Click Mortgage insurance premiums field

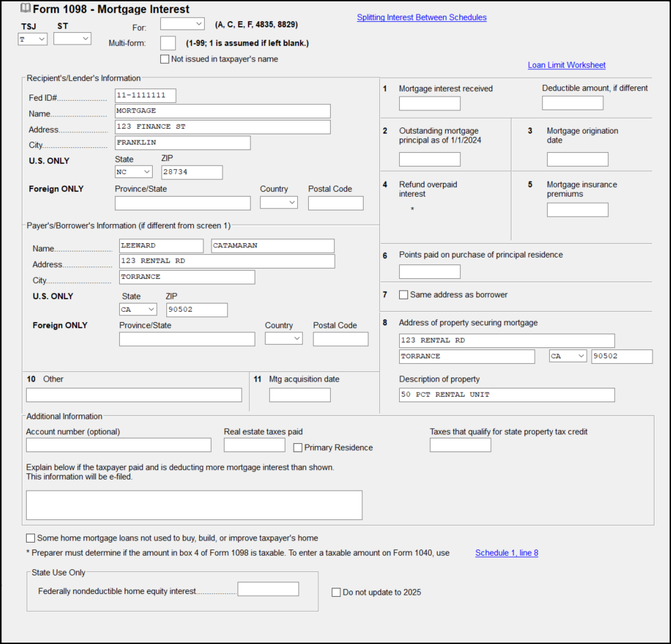coord(578,210)
